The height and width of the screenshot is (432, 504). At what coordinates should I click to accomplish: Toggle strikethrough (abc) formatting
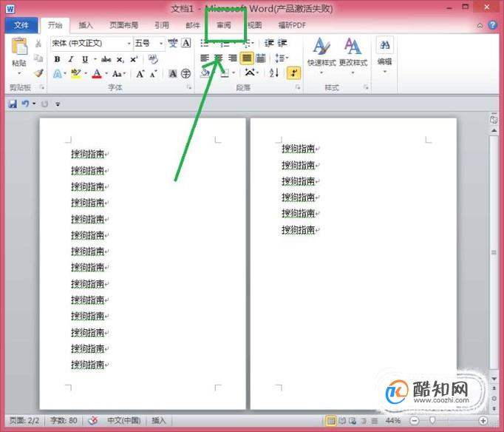(x=106, y=59)
